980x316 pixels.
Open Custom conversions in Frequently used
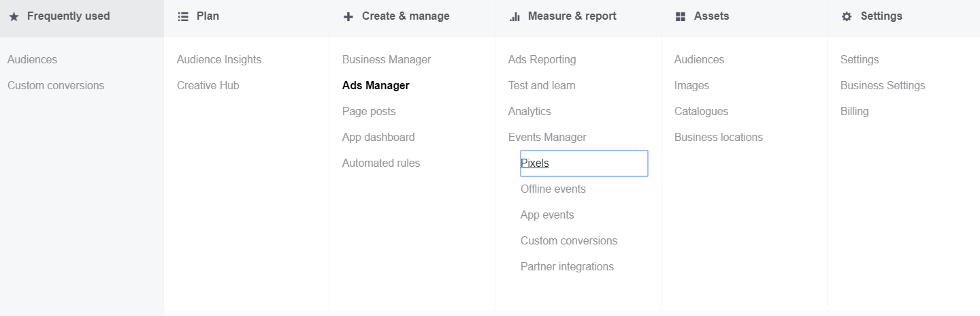point(56,86)
